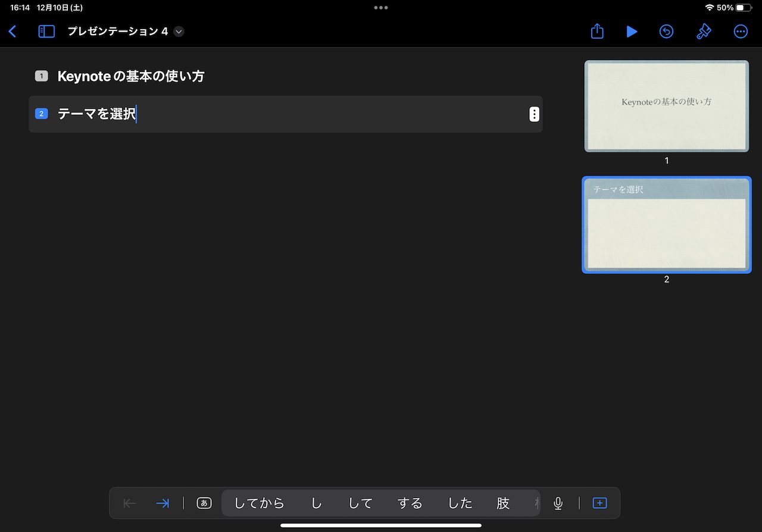The width and height of the screenshot is (762, 532).
Task: Choose the suggestion 肢
Action: (503, 503)
